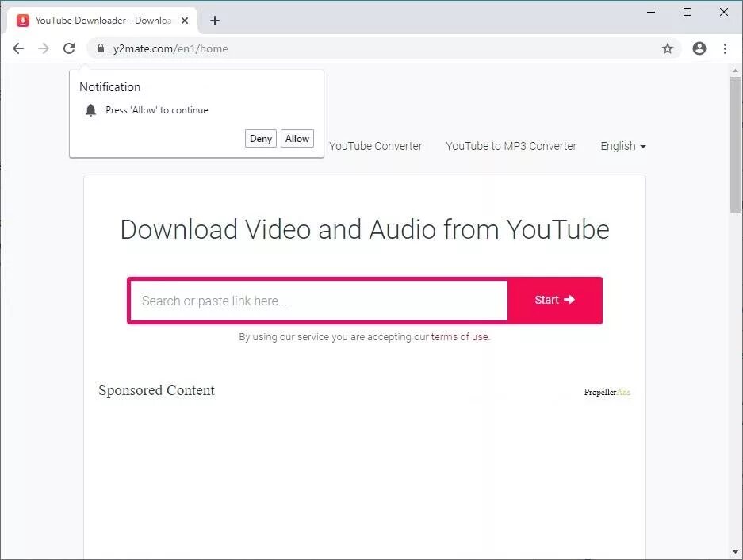Expand the English language dropdown
Viewport: 743px width, 560px height.
coord(623,146)
